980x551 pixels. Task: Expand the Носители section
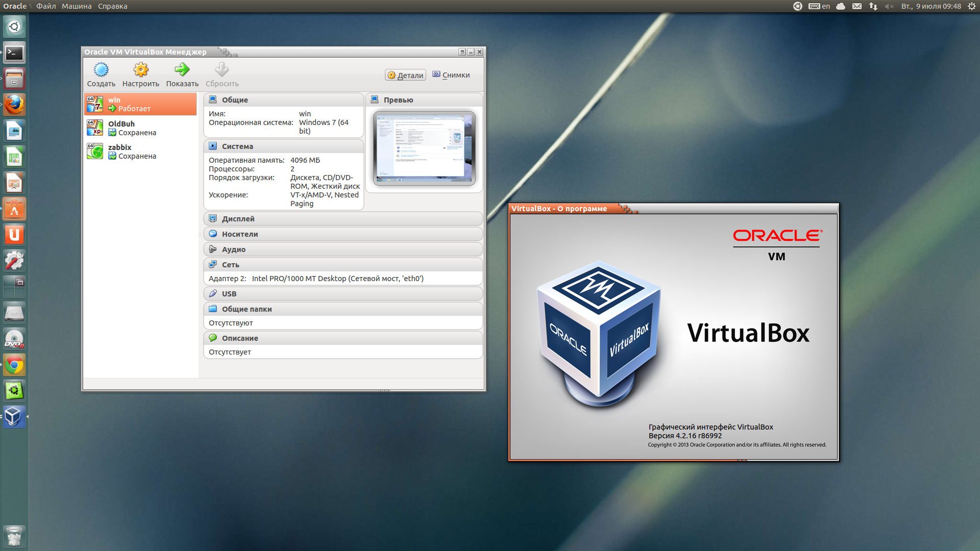point(343,234)
